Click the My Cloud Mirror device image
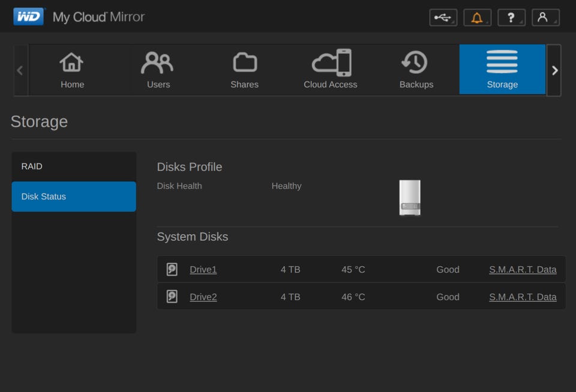 pos(410,197)
